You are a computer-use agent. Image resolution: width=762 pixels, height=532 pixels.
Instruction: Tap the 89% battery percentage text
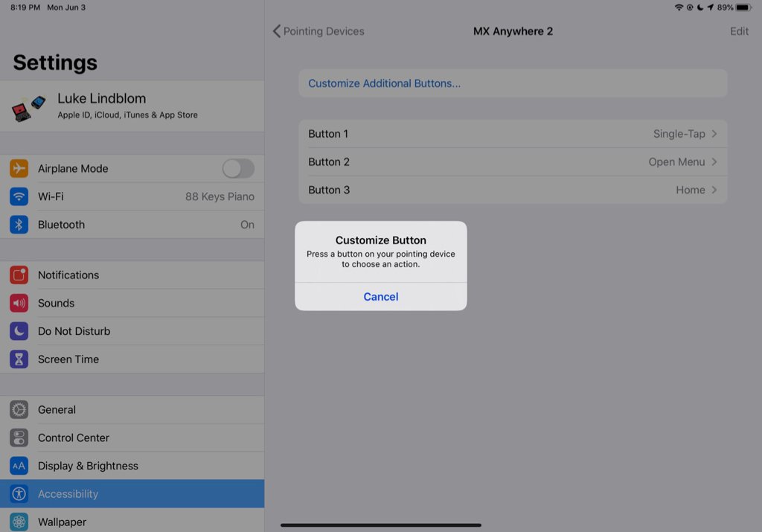pos(725,7)
